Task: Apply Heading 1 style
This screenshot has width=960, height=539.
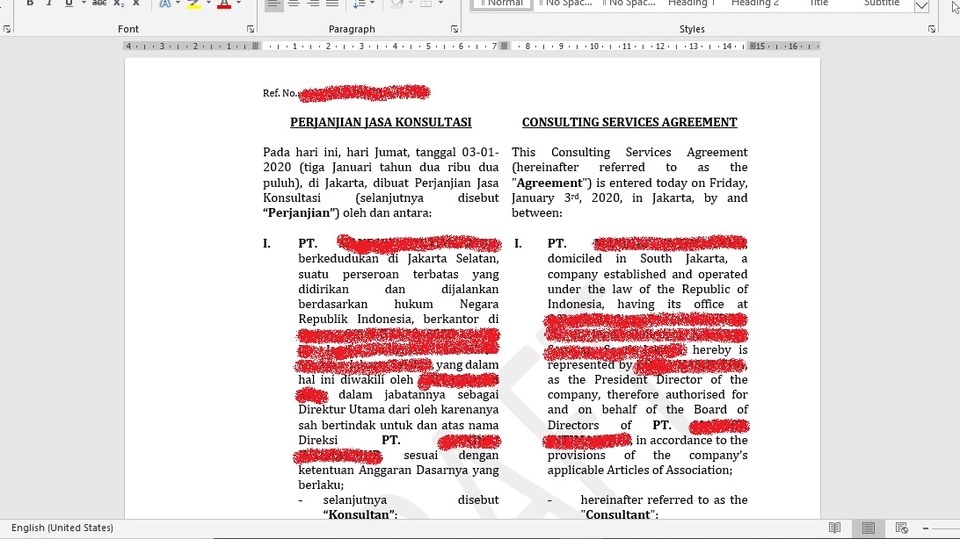Action: pyautogui.click(x=692, y=3)
